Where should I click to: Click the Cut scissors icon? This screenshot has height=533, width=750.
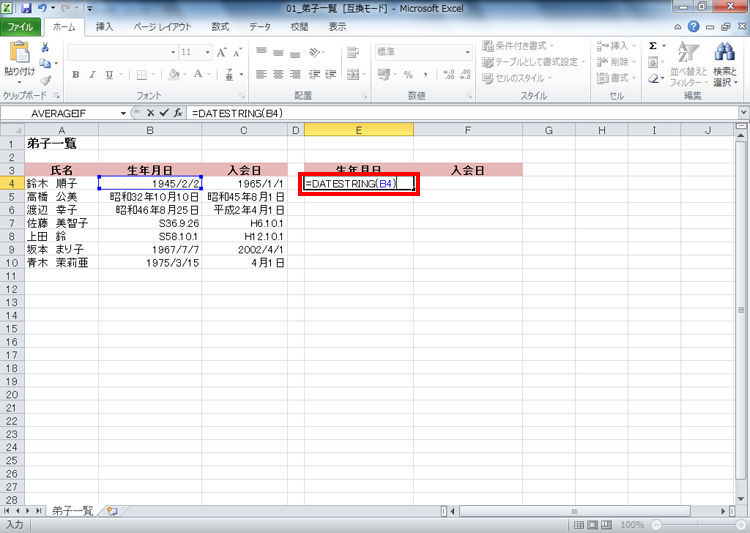(x=45, y=47)
